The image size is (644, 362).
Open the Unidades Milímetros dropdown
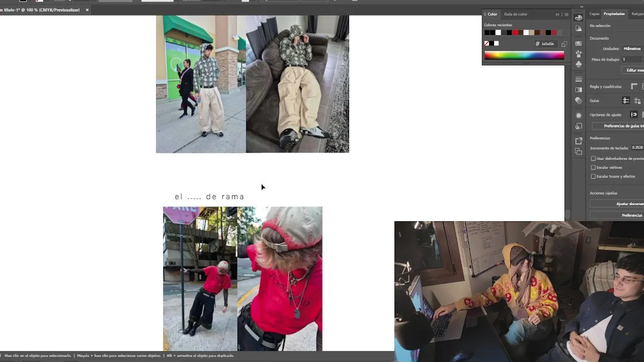(x=633, y=49)
